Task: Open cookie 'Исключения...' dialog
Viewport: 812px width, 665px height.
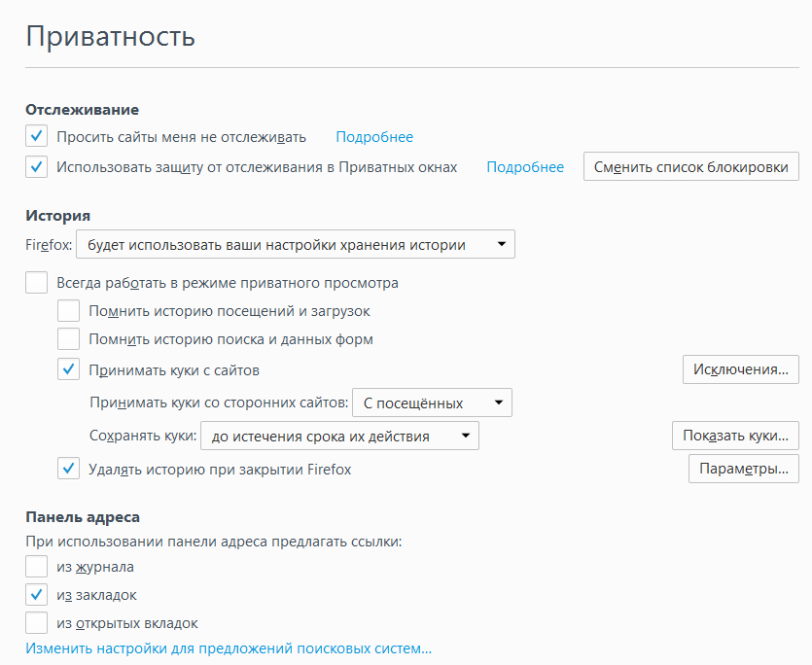Action: pos(741,369)
